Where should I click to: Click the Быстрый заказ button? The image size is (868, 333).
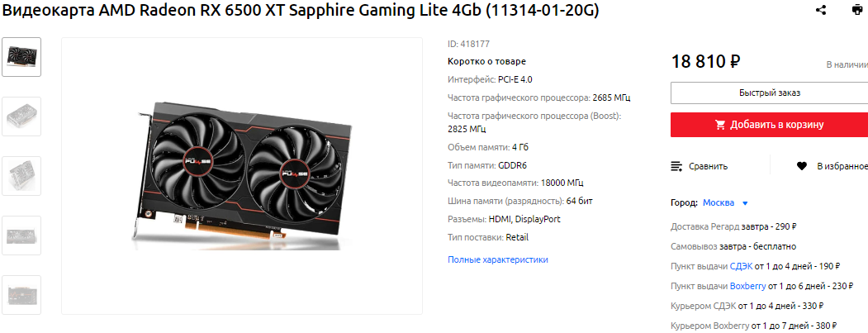[x=770, y=93]
